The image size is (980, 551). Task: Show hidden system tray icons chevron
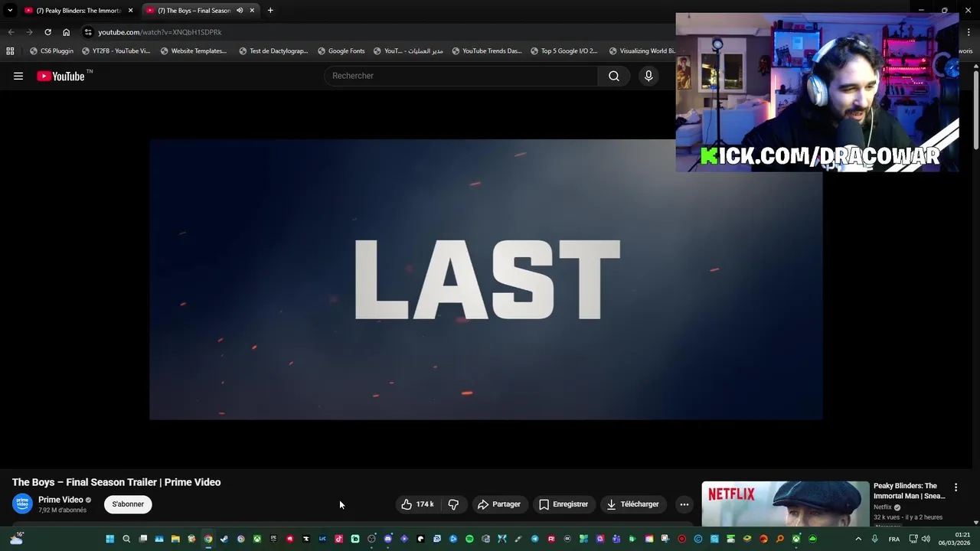857,539
